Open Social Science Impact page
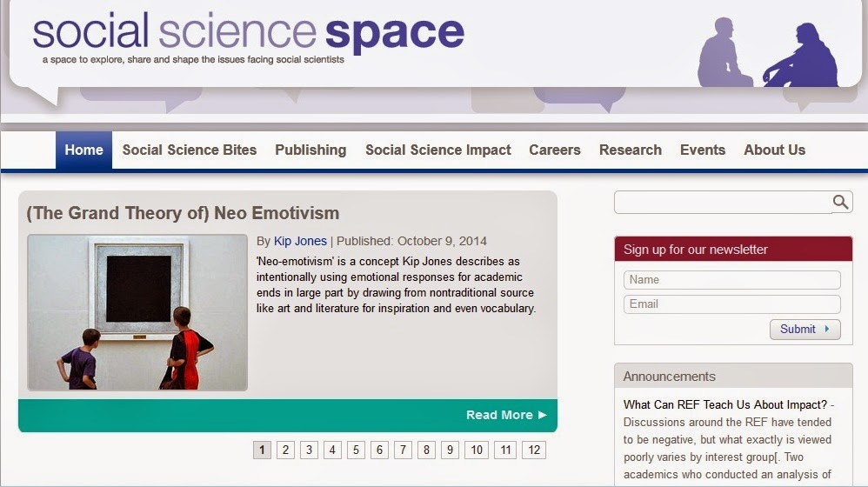 (437, 150)
